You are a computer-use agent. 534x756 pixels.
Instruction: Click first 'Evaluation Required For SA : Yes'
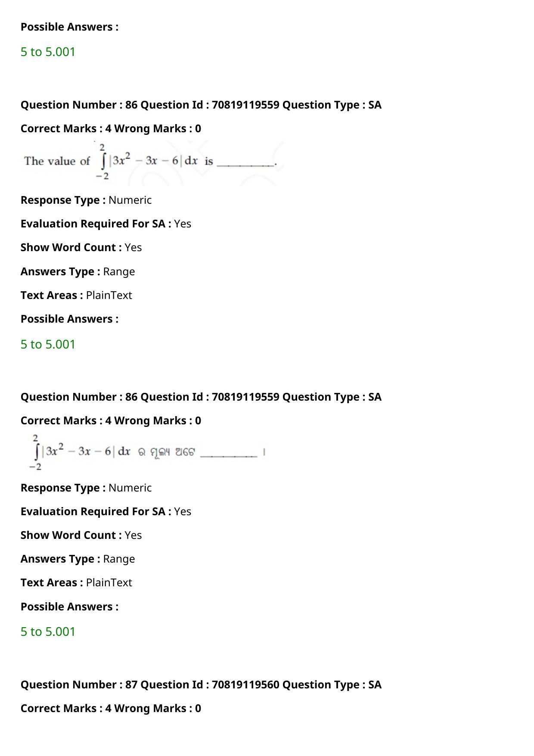(x=106, y=224)
